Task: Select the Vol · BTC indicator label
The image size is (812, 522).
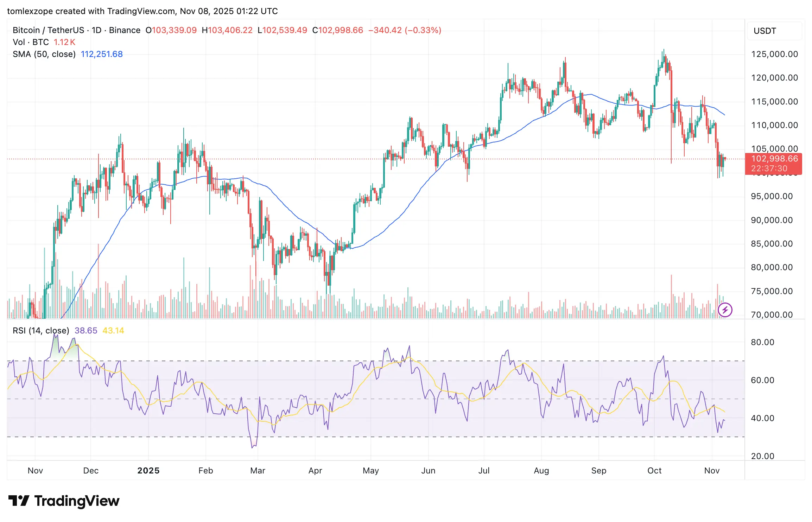Action: click(x=32, y=42)
